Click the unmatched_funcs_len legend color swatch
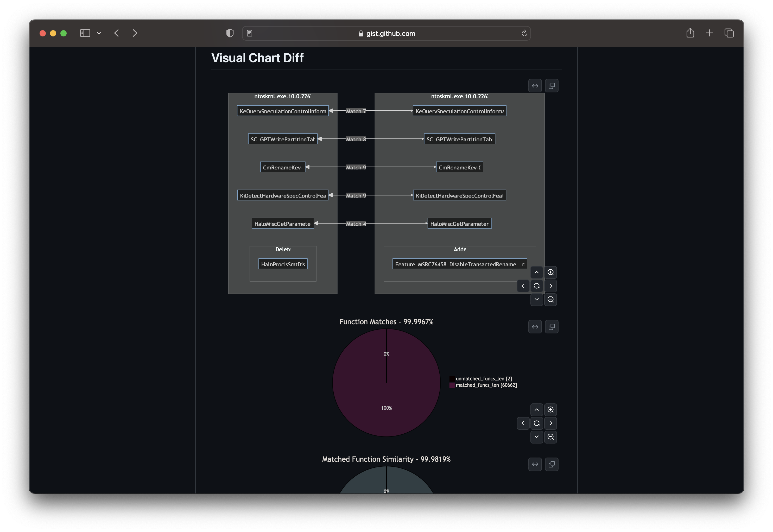The height and width of the screenshot is (532, 773). (452, 379)
